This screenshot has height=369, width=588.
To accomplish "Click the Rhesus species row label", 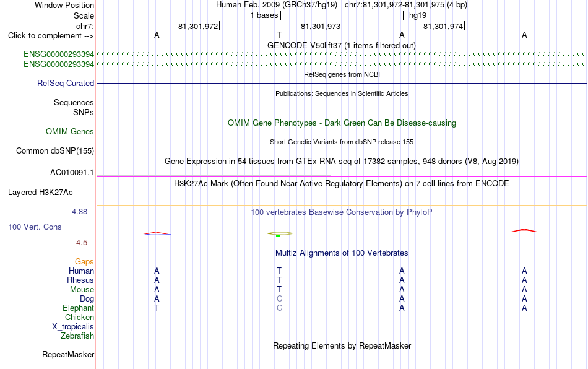I will (80, 280).
